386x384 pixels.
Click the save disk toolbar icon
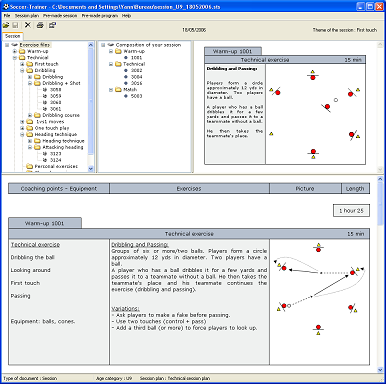point(15,25)
